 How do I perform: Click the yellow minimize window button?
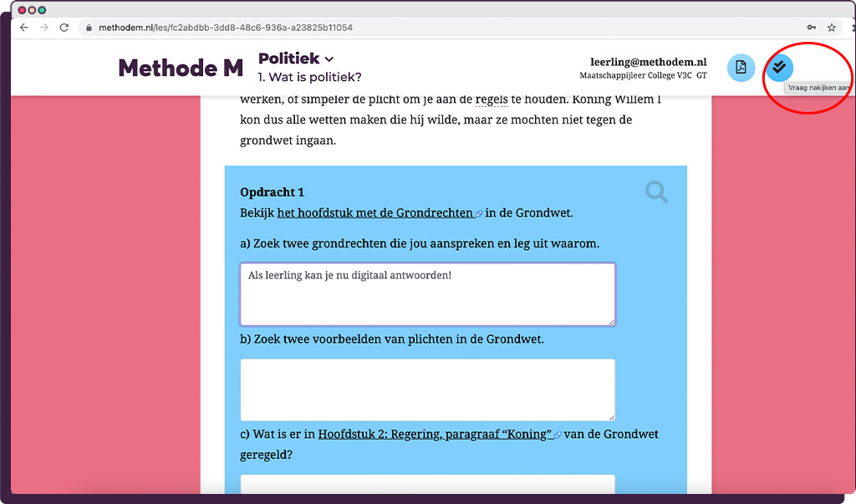32,10
